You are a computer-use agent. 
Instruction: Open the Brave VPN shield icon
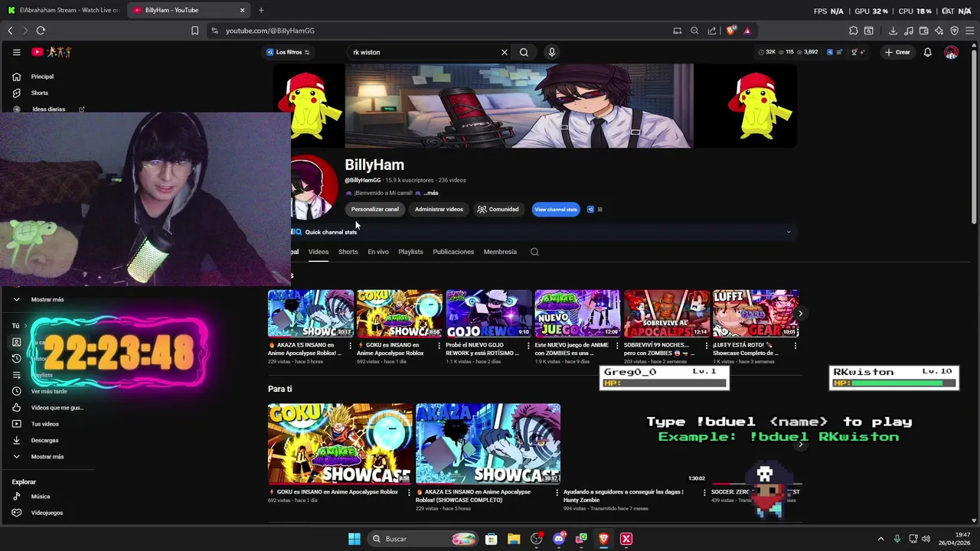pos(954,31)
